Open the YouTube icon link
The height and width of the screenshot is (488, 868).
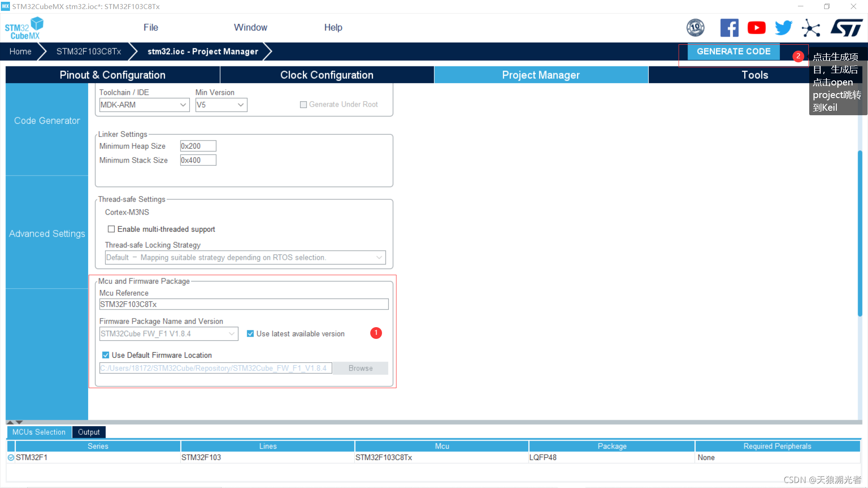coord(756,28)
